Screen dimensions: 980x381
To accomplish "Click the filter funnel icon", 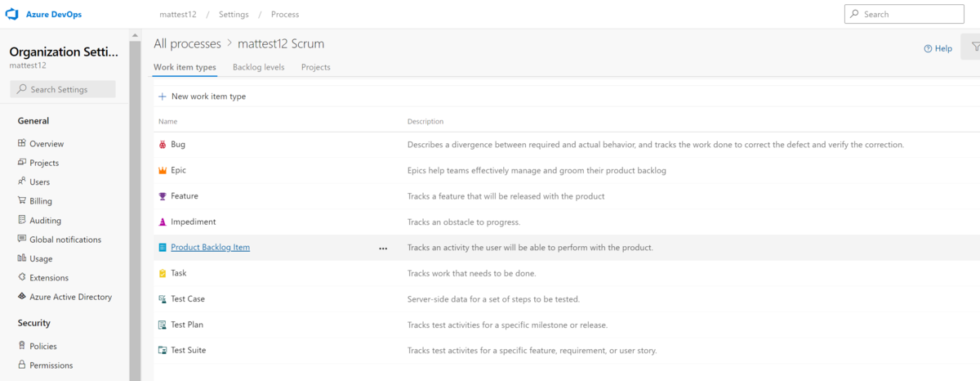I will pyautogui.click(x=975, y=47).
